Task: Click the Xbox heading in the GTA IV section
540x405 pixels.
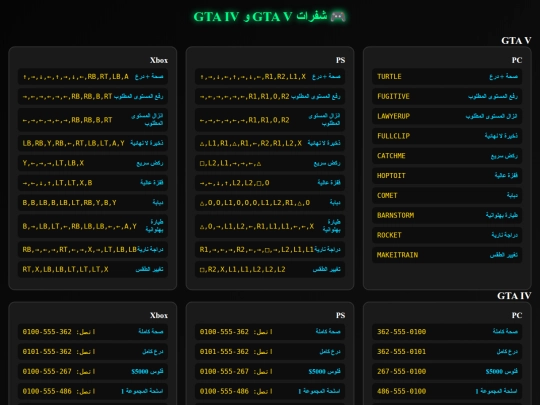Action: [x=159, y=315]
